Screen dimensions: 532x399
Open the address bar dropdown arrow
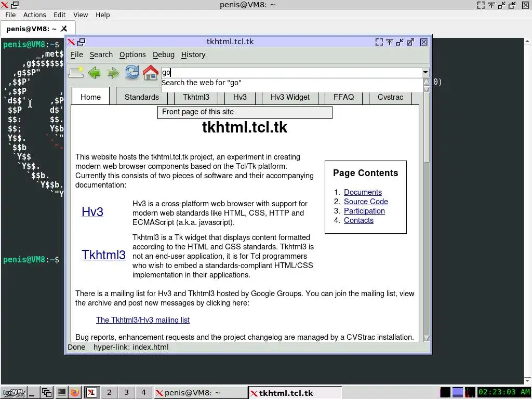[425, 72]
